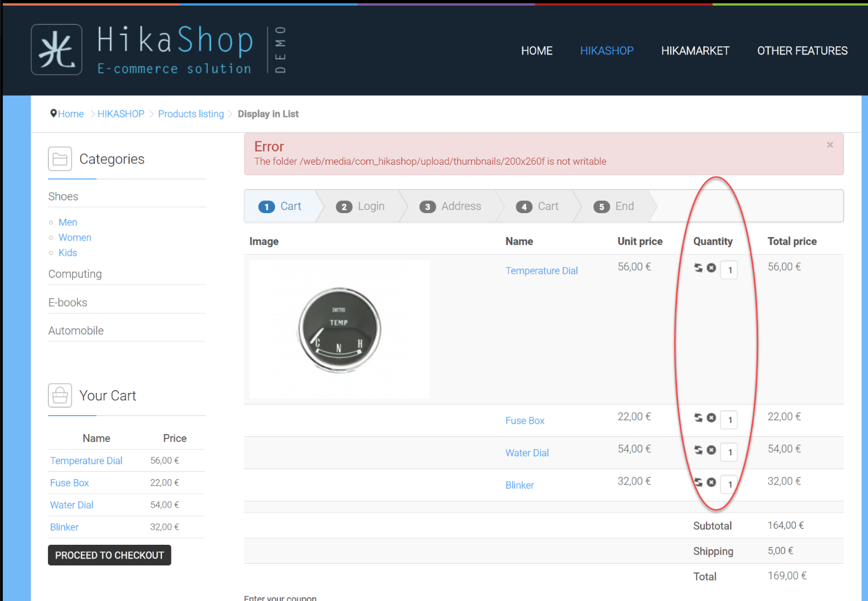868x601 pixels.
Task: Focus quantity field for Blinker
Action: (x=729, y=484)
